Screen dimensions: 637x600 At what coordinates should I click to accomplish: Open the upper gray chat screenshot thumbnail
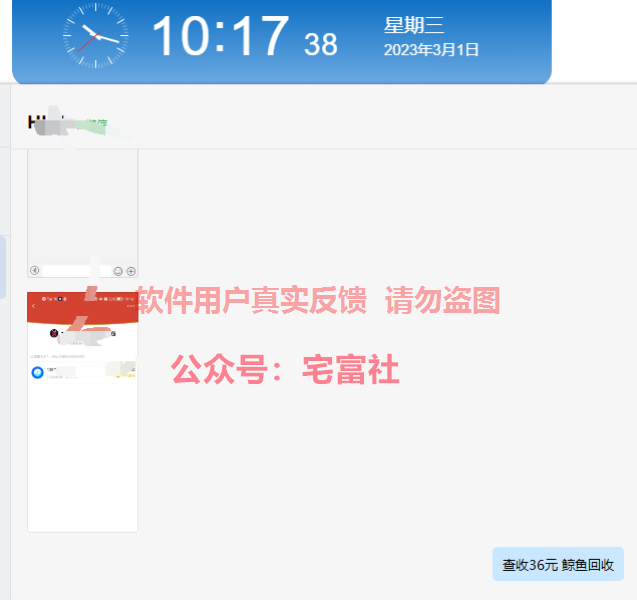(82, 213)
